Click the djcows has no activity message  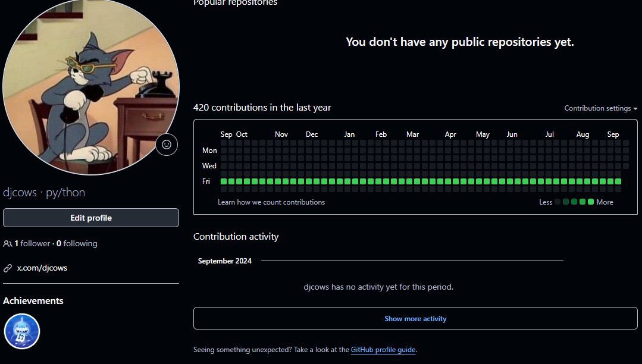tap(378, 287)
